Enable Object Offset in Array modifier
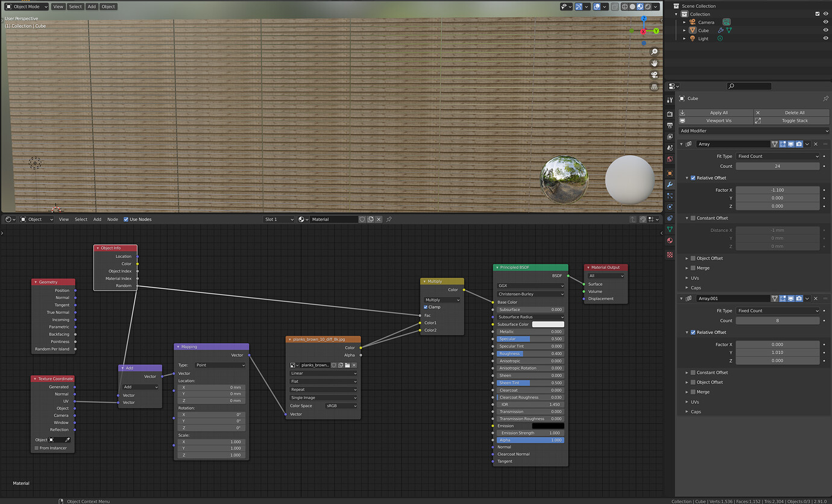Image resolution: width=832 pixels, height=504 pixels. 693,258
